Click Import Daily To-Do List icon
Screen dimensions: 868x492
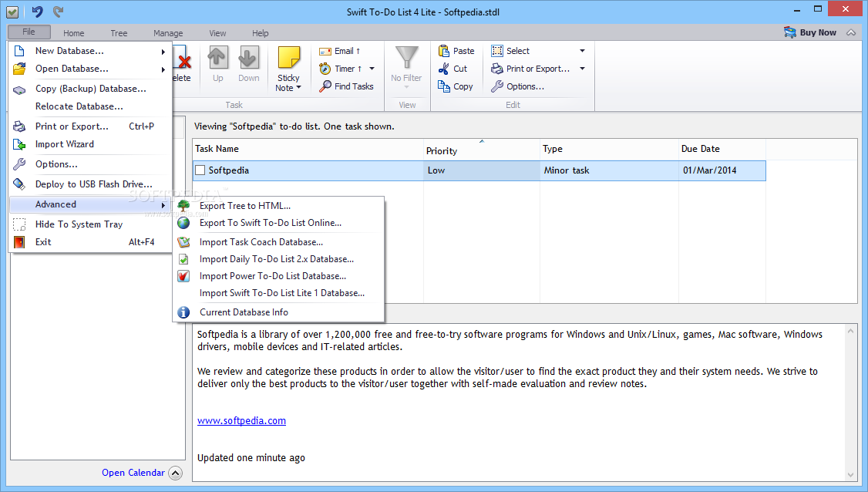point(183,259)
